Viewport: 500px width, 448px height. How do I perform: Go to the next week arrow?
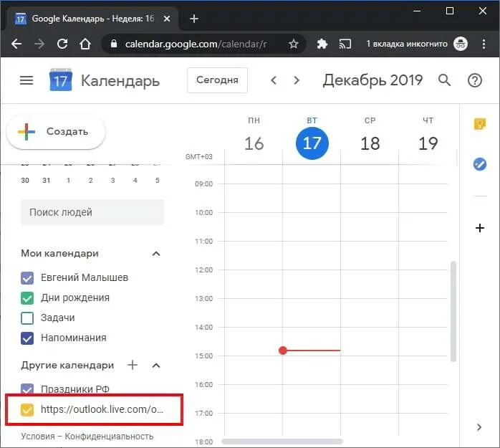(297, 80)
